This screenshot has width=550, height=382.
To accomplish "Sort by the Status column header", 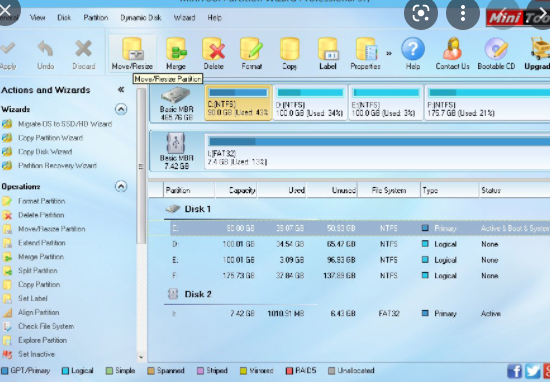I will tap(514, 190).
